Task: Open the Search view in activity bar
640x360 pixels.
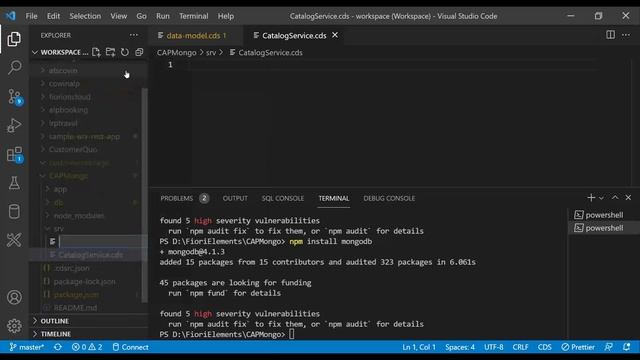Action: point(14,67)
